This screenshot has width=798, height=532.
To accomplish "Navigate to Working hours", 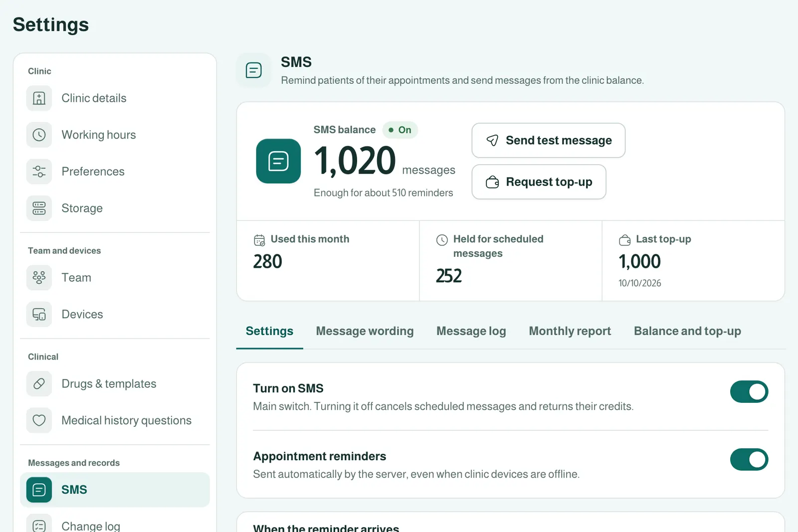I will click(115, 135).
